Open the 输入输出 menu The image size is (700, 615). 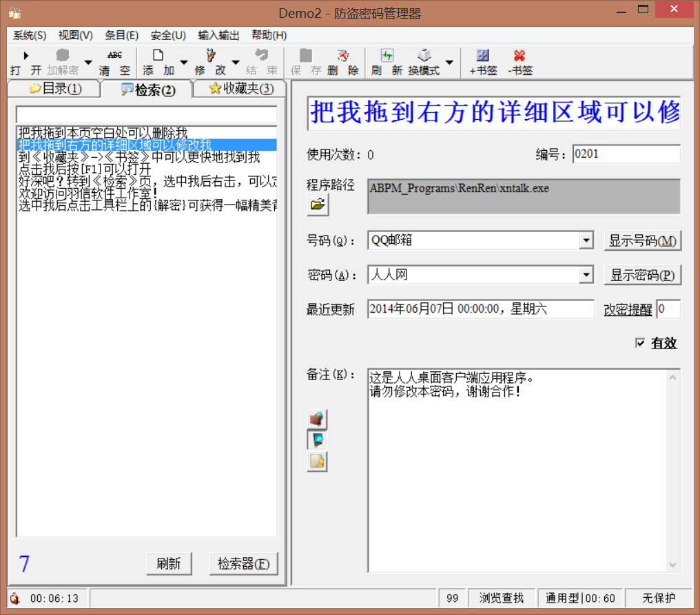(219, 35)
